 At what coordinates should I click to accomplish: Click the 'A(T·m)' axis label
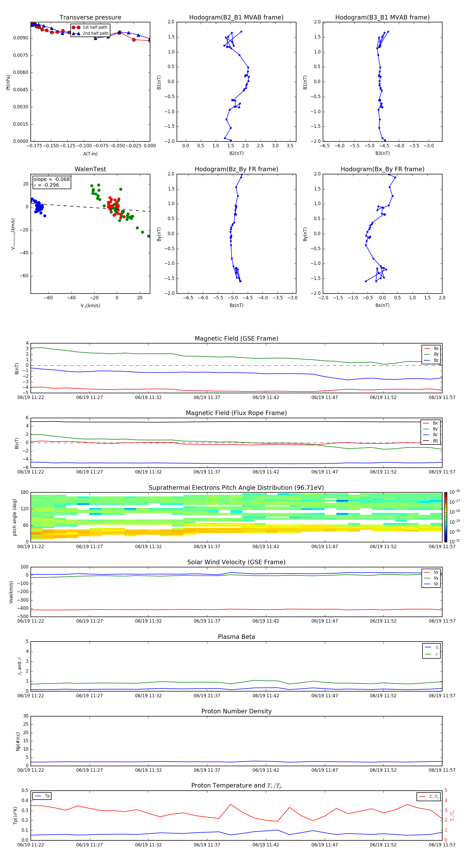[90, 154]
